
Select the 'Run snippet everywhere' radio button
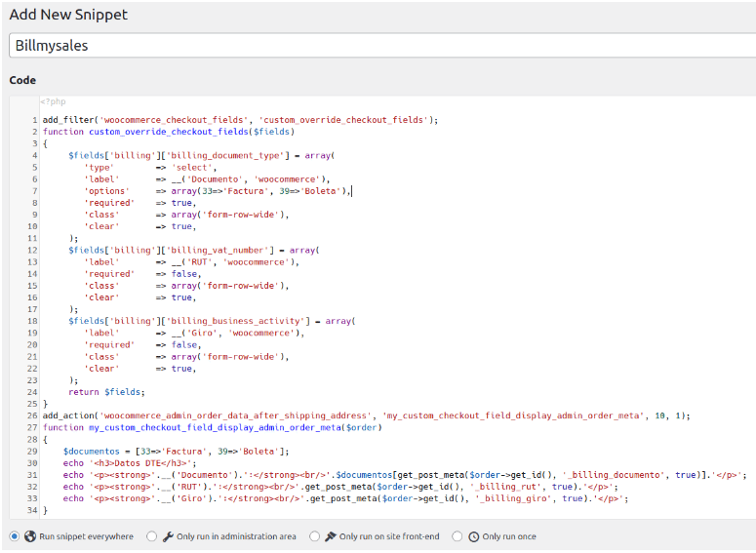(x=15, y=536)
